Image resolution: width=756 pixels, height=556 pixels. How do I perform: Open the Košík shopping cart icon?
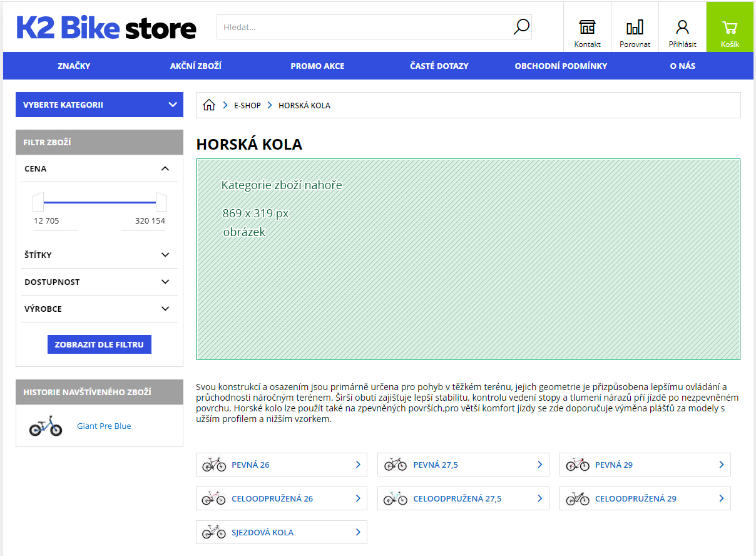pos(730,27)
